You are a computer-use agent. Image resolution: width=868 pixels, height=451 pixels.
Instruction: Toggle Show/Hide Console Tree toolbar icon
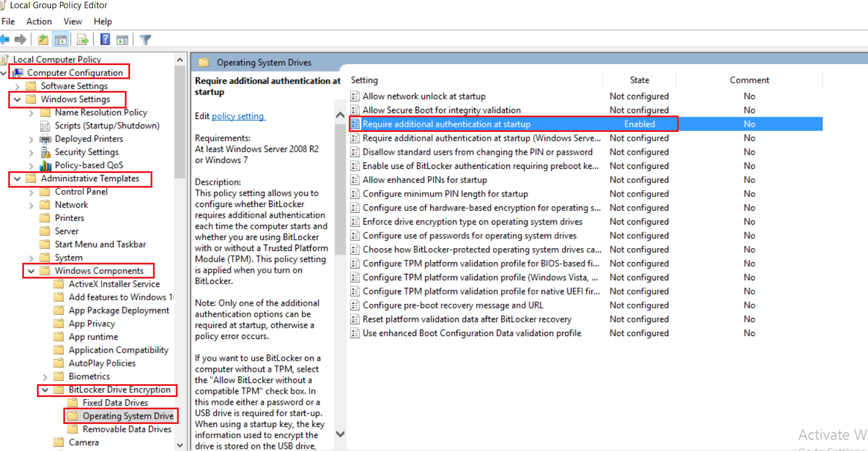(x=60, y=39)
